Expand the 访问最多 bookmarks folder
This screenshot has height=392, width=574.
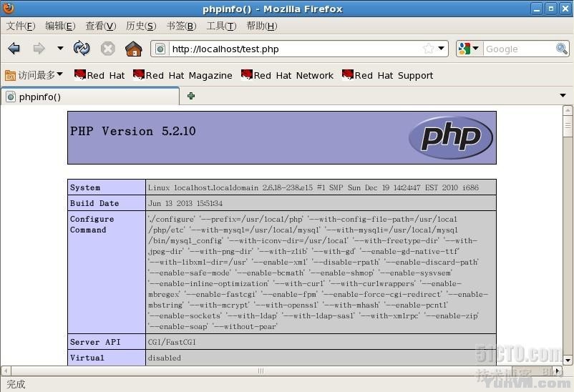[x=34, y=75]
